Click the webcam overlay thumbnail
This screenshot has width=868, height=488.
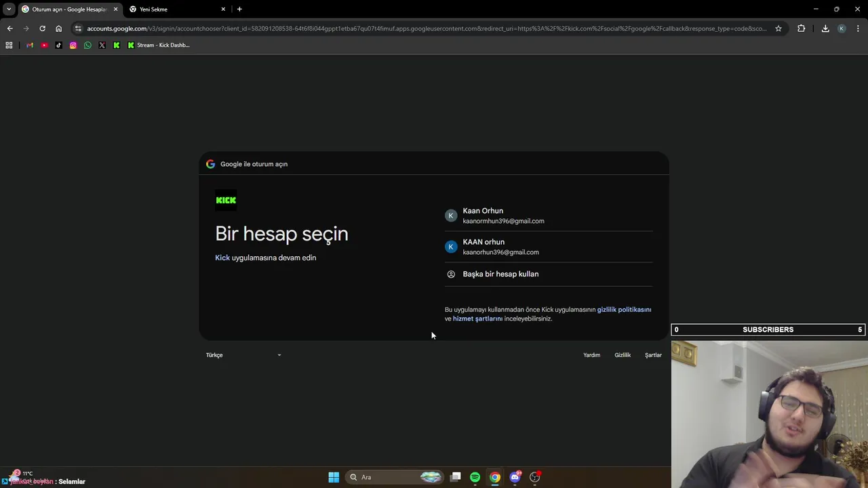[x=770, y=414]
